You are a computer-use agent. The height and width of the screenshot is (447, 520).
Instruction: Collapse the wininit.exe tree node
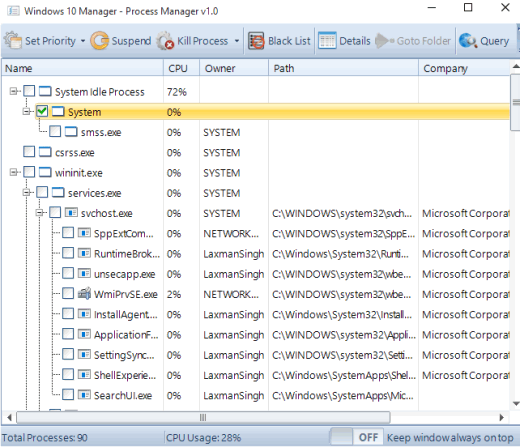tap(13, 172)
